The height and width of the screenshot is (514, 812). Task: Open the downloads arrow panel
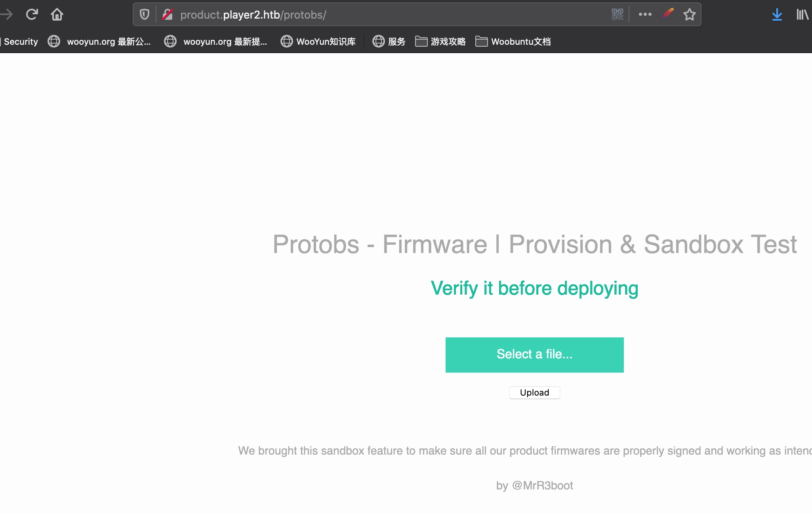coord(777,15)
